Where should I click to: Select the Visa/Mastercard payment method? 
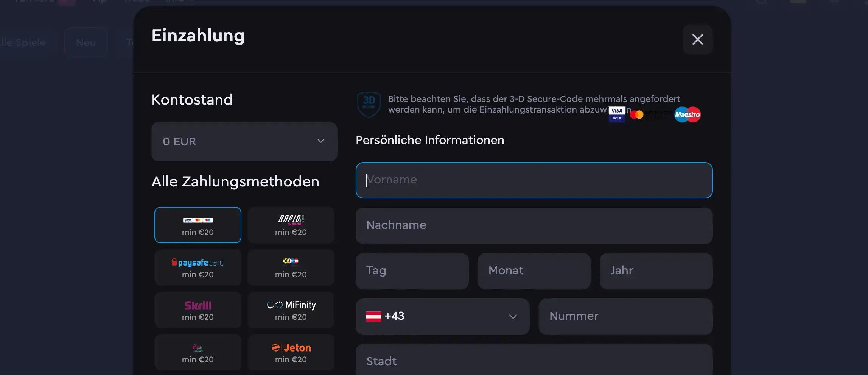[x=198, y=225]
